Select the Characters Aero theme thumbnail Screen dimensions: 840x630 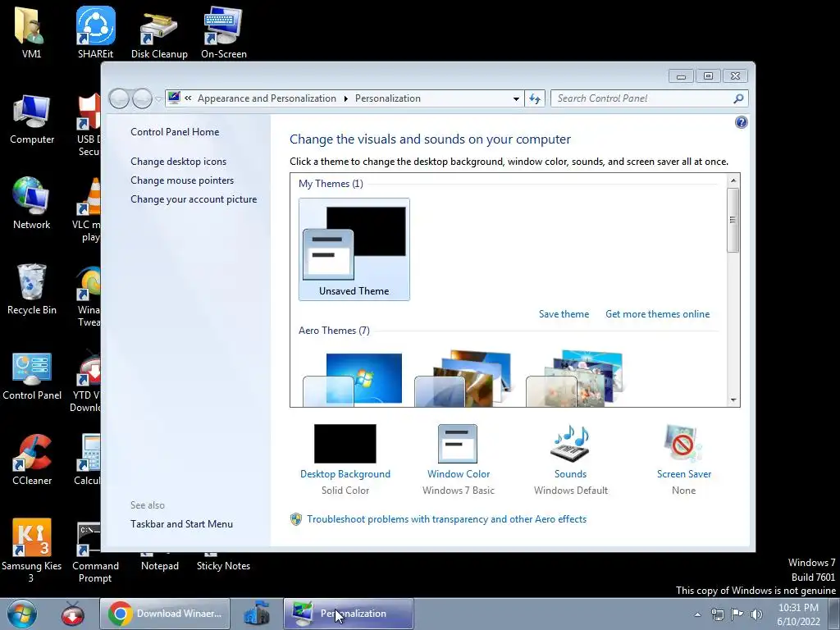(575, 379)
